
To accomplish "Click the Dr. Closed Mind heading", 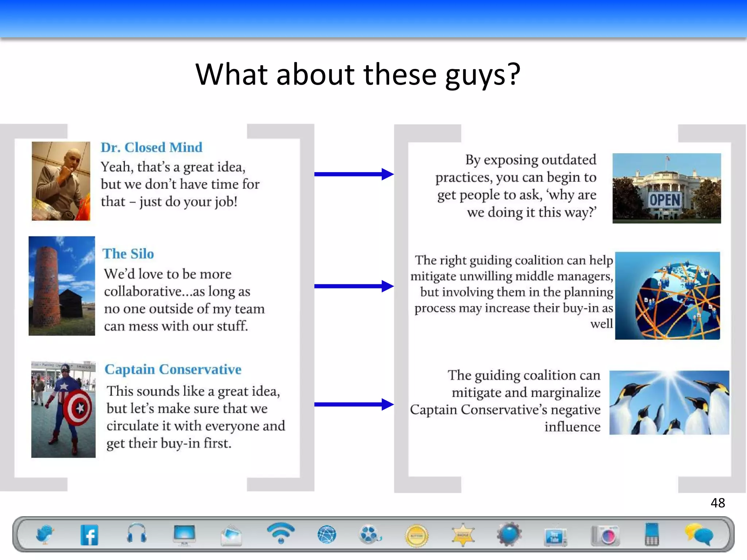I will click(151, 147).
